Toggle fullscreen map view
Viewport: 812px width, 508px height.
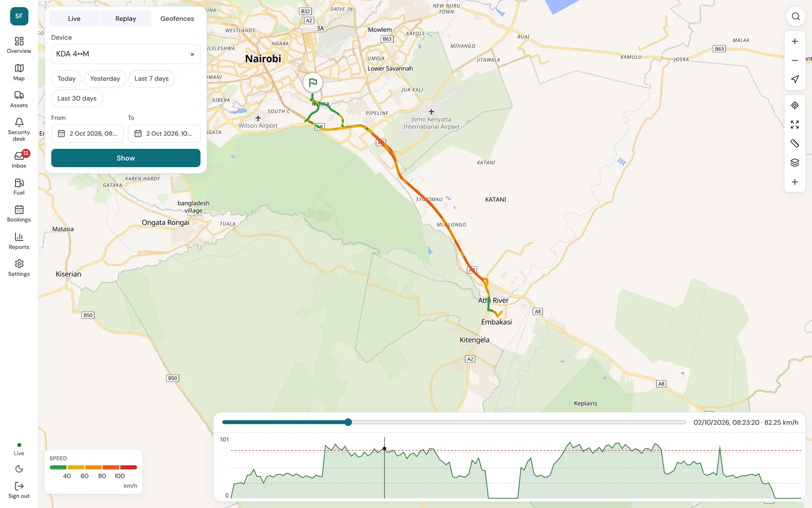[x=795, y=124]
